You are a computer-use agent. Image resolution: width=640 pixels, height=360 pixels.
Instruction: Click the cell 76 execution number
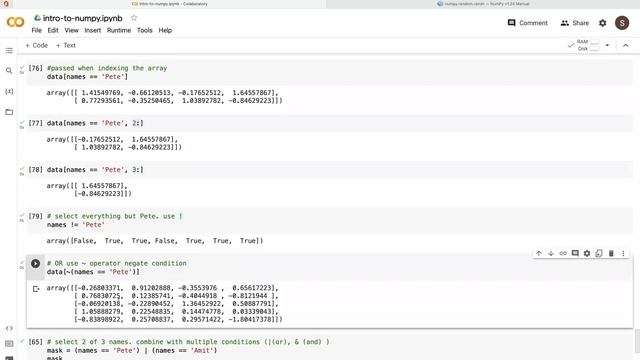pyautogui.click(x=36, y=68)
